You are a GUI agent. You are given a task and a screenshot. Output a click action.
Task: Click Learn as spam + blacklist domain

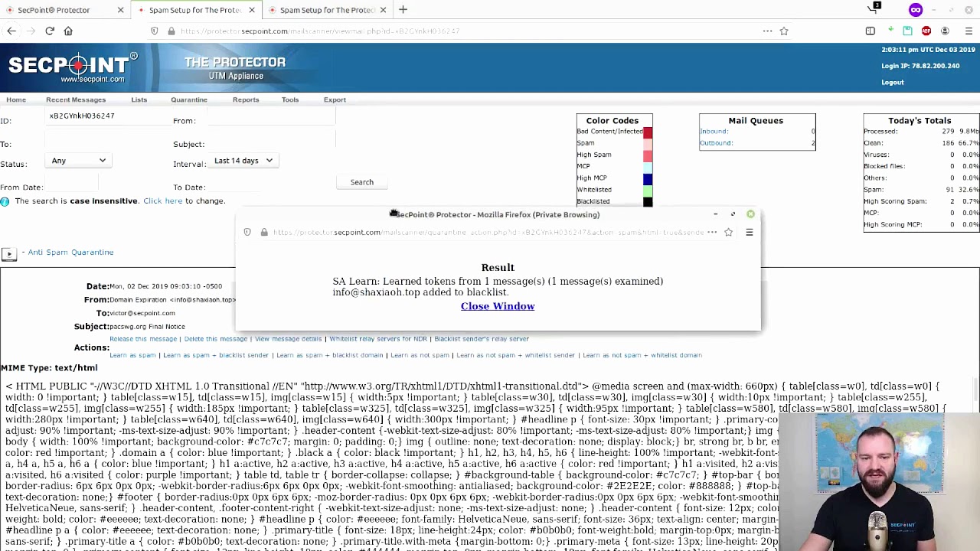330,355
